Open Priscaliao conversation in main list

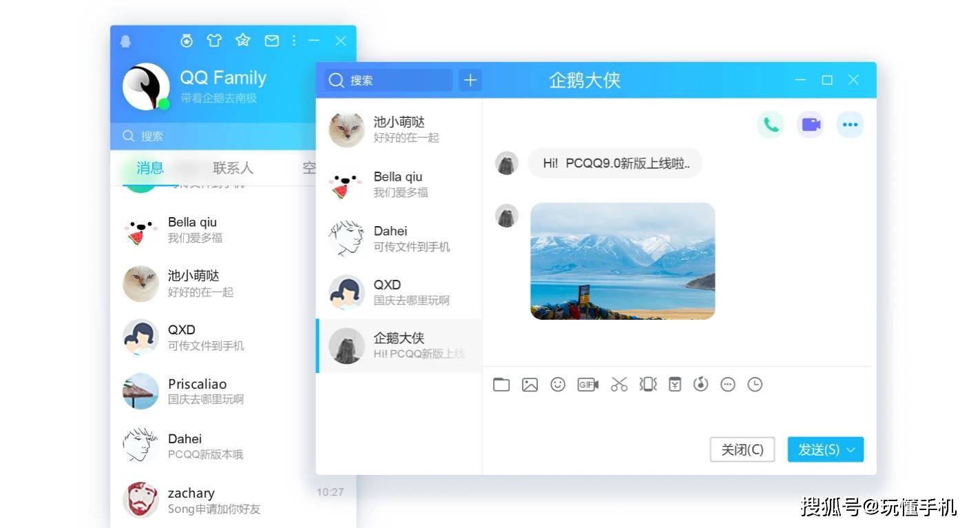point(213,391)
